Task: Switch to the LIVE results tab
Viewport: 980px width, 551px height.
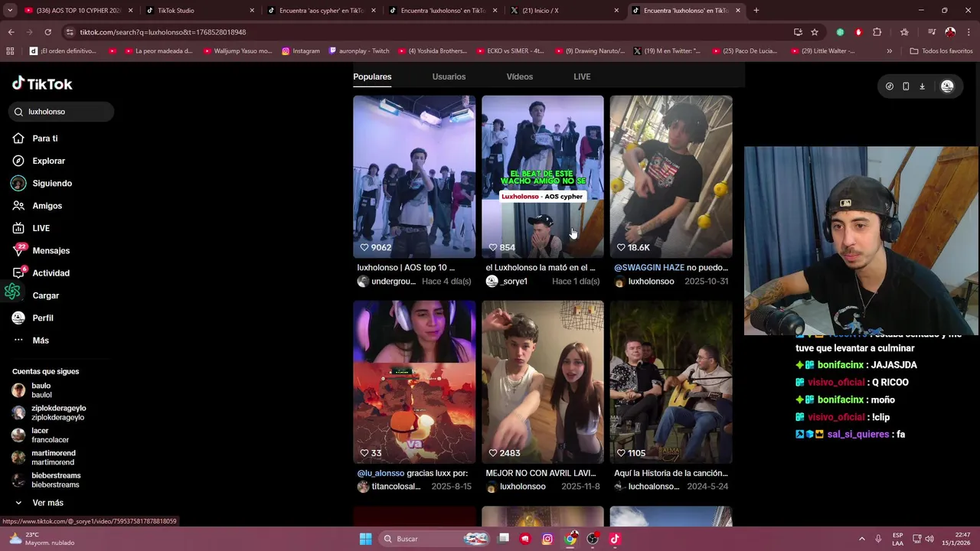Action: 582,77
